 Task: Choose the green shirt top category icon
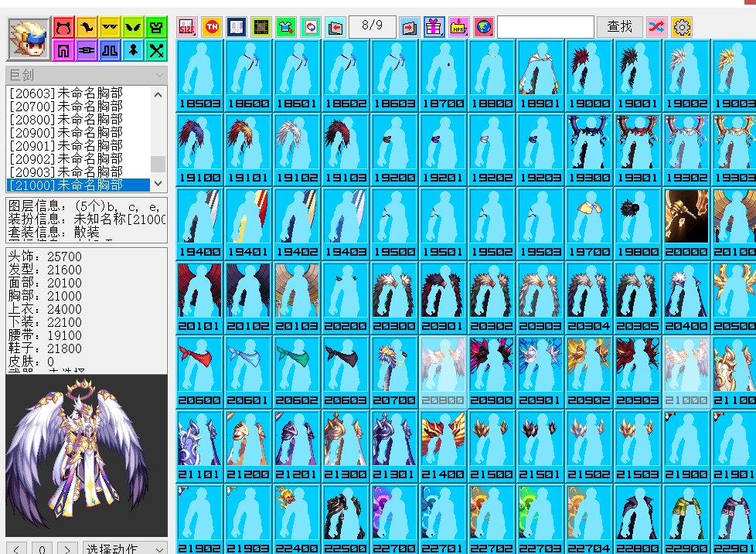click(x=157, y=28)
